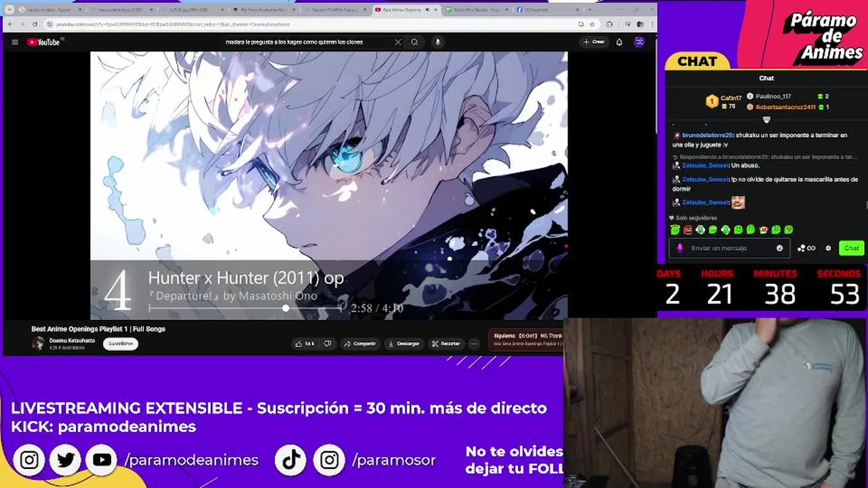
Task: Click the Solo seguidores followers-only label
Action: point(692,218)
